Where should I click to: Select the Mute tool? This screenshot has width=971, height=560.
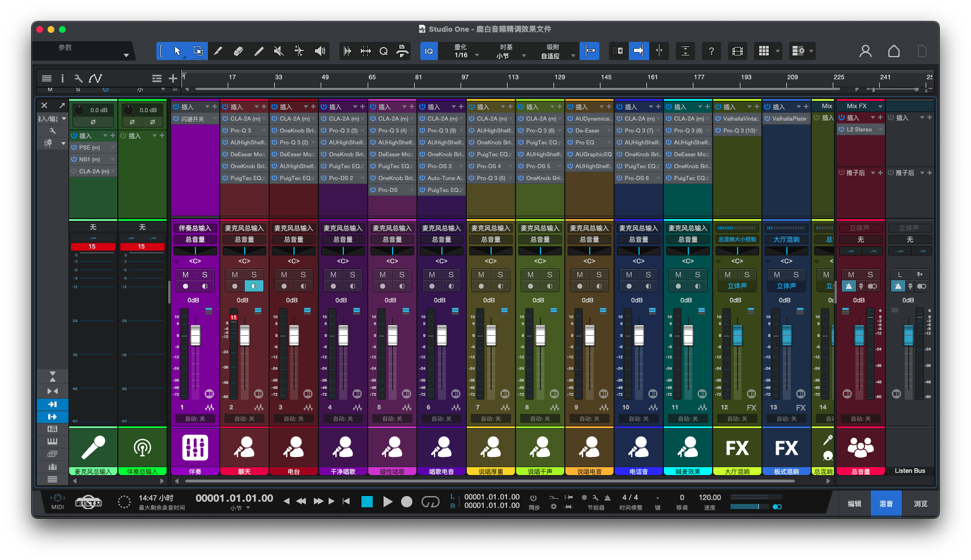coord(279,51)
